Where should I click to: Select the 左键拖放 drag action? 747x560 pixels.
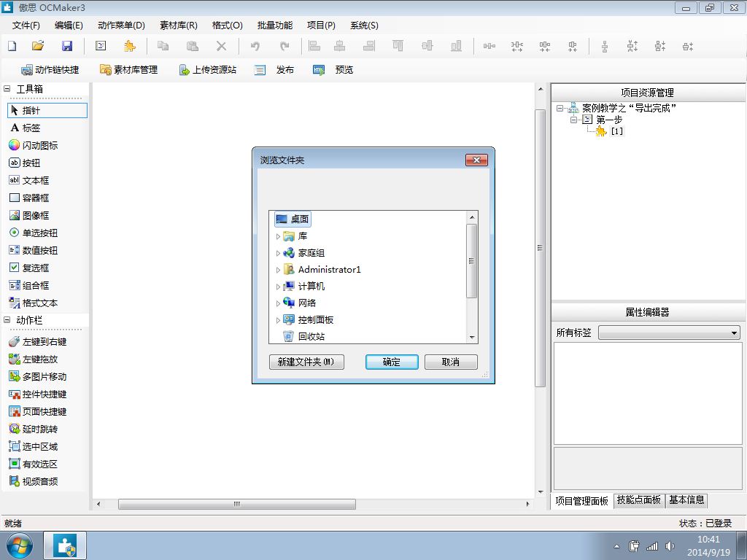(x=34, y=359)
